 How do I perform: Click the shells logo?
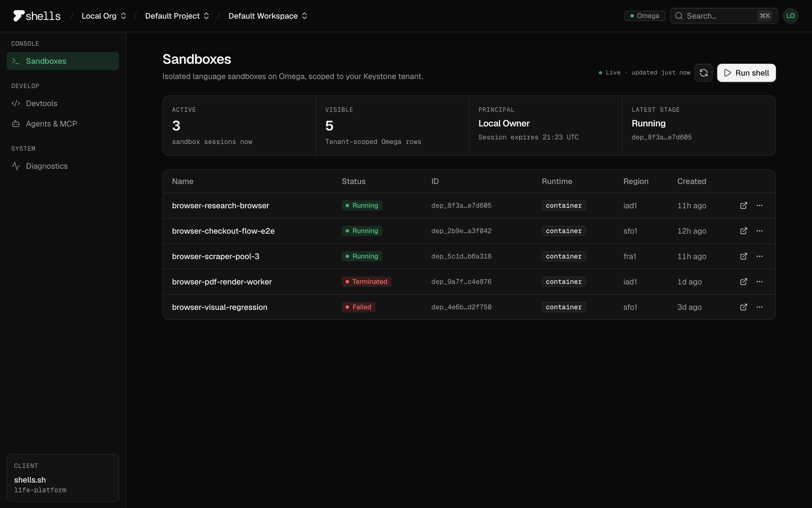(37, 16)
